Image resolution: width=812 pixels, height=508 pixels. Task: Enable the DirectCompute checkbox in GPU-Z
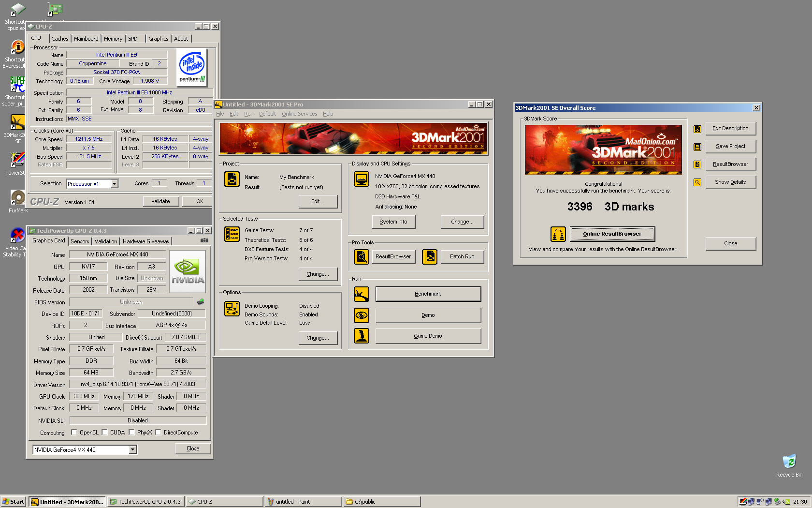tap(158, 433)
